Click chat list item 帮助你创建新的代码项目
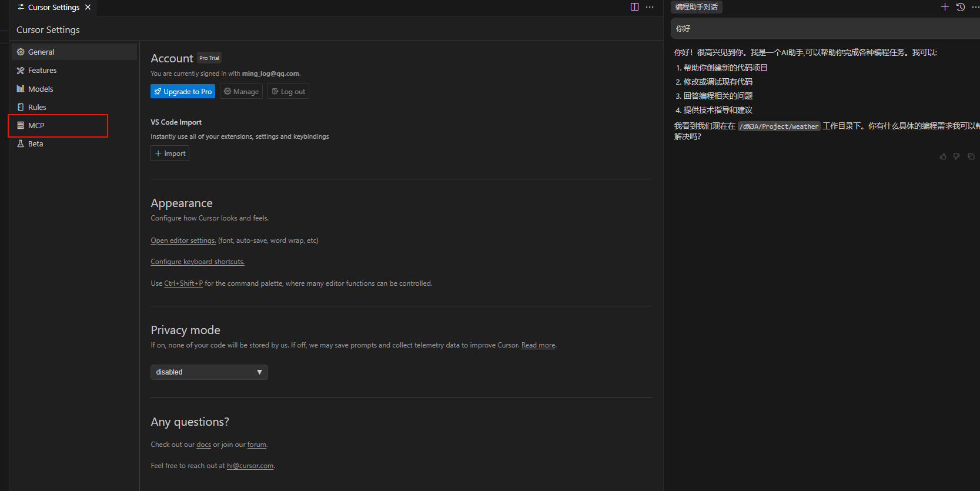This screenshot has width=980, height=491. [x=725, y=68]
